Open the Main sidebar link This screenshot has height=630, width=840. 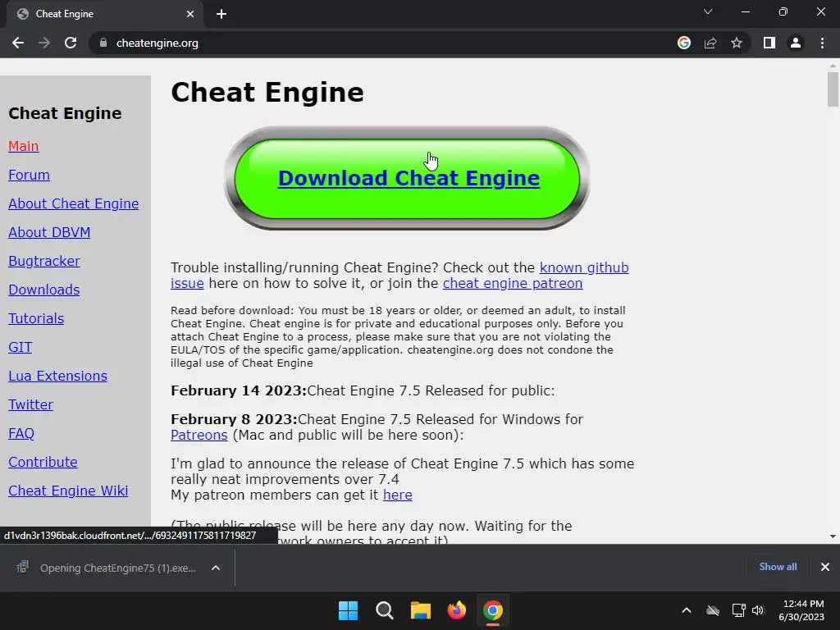[24, 146]
